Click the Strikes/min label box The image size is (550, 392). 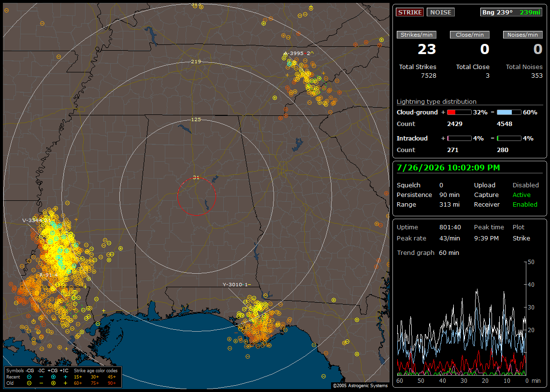(x=417, y=35)
